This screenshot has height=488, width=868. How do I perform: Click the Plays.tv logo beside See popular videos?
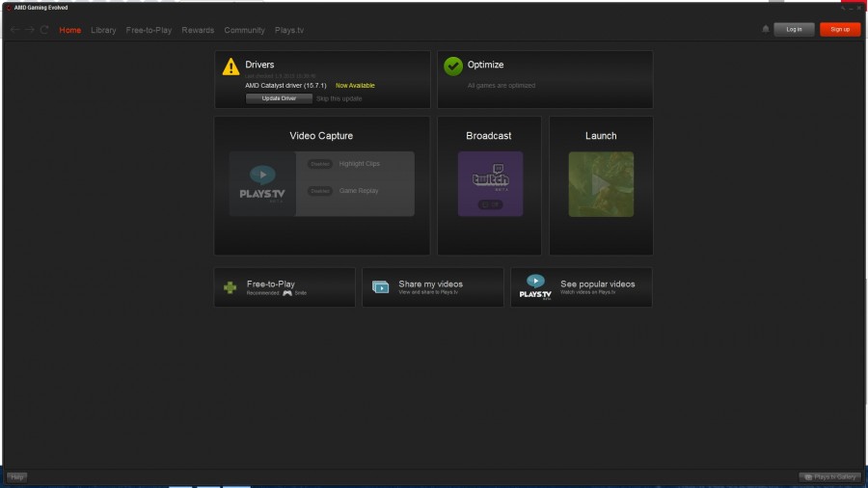pos(534,286)
